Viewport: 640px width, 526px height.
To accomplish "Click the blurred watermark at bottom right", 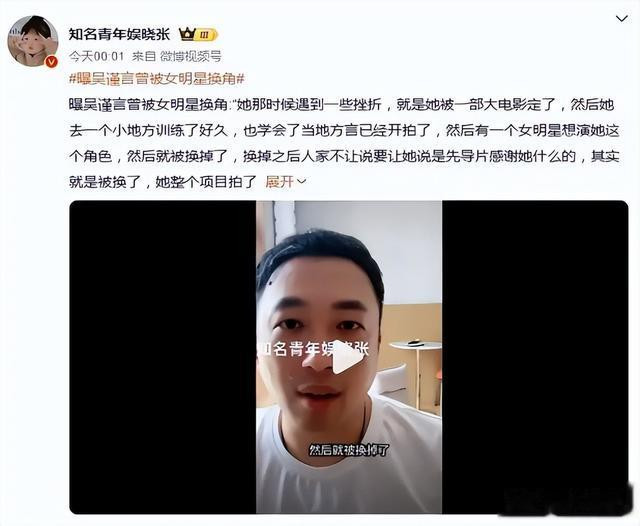I will 568,500.
